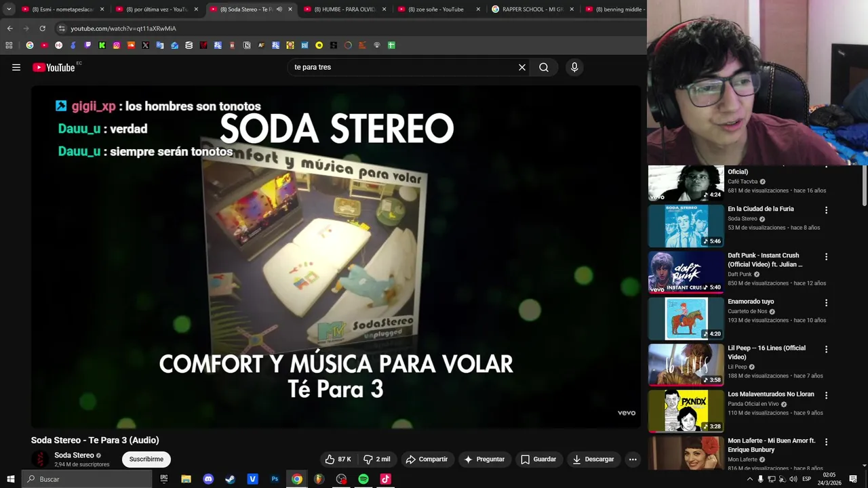The height and width of the screenshot is (488, 868).
Task: Clear the search box with the X icon
Action: click(522, 67)
